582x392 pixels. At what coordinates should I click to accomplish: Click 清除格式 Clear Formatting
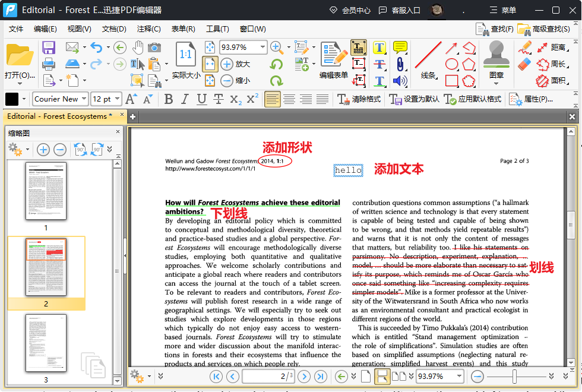359,99
